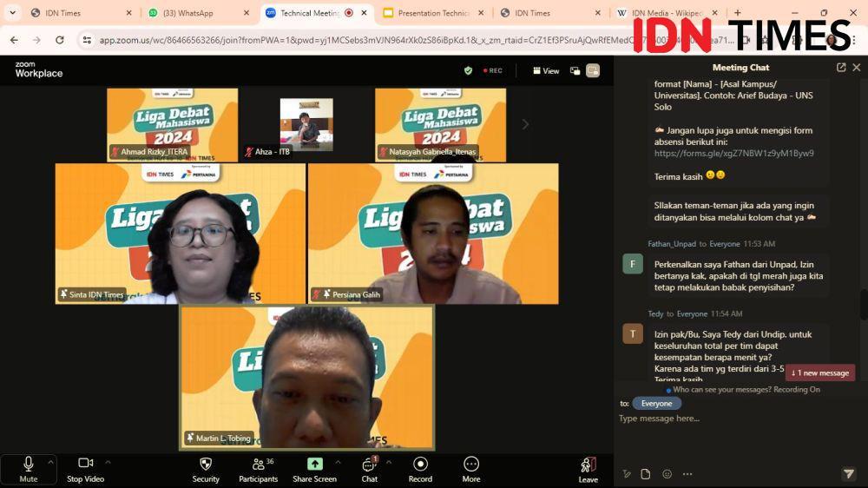Expand chat options arrow beside Chat
This screenshot has width=868, height=488.
tap(389, 461)
